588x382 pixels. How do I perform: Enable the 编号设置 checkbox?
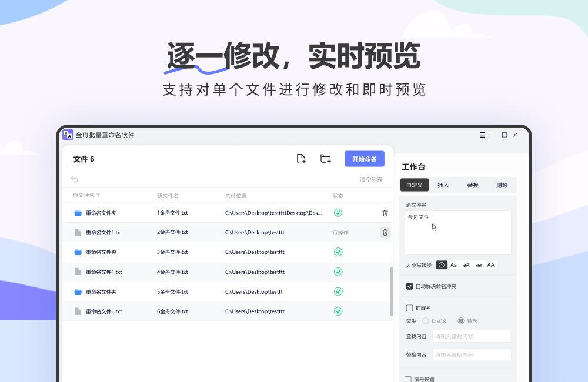click(407, 379)
